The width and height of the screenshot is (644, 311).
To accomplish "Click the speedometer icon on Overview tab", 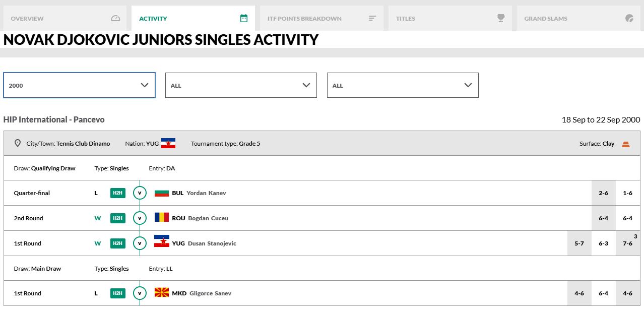I will pos(115,19).
